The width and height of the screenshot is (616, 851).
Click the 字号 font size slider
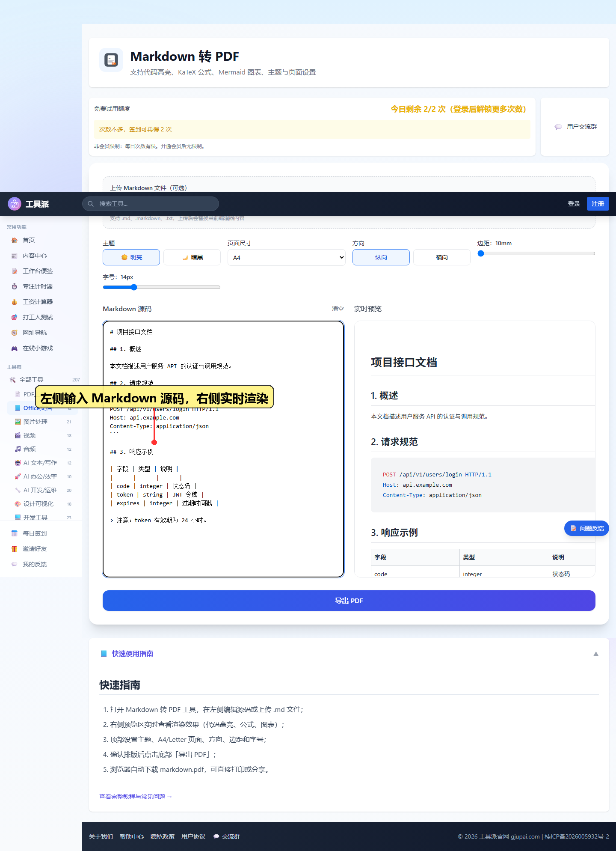click(x=162, y=287)
